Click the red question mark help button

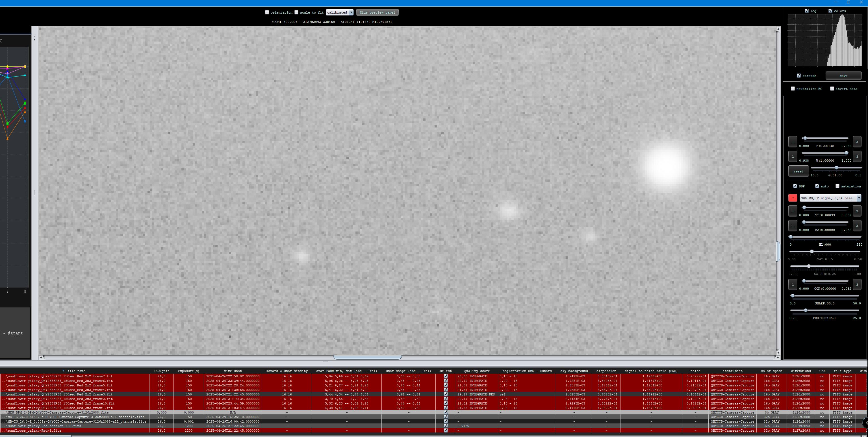point(793,198)
